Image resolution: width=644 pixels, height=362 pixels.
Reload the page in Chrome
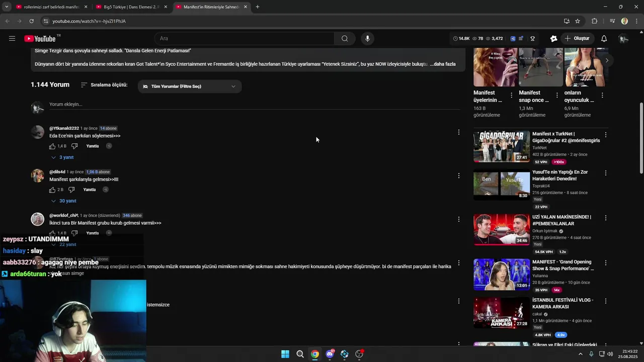coord(31,21)
